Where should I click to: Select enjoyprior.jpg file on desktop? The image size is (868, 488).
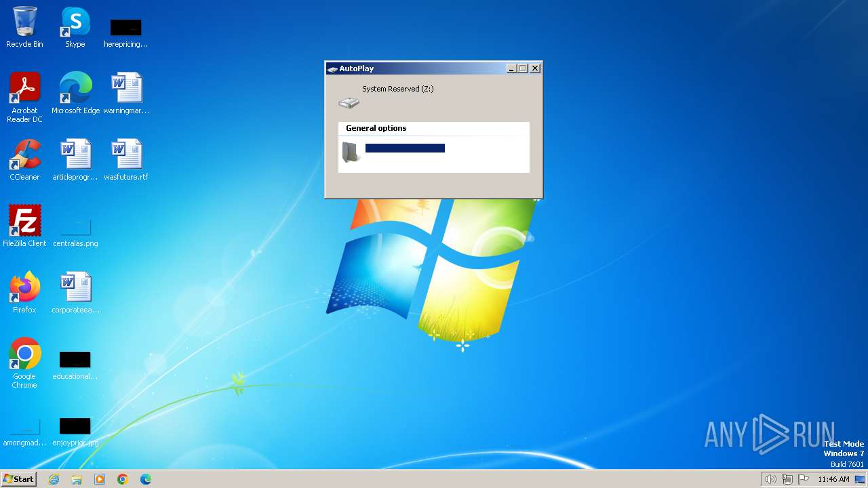(x=75, y=432)
